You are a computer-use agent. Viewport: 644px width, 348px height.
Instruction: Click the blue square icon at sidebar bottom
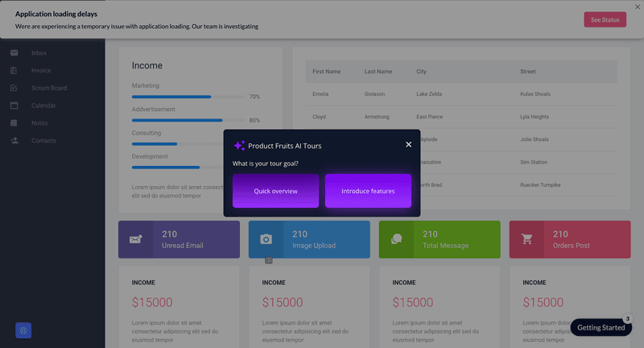tap(23, 330)
